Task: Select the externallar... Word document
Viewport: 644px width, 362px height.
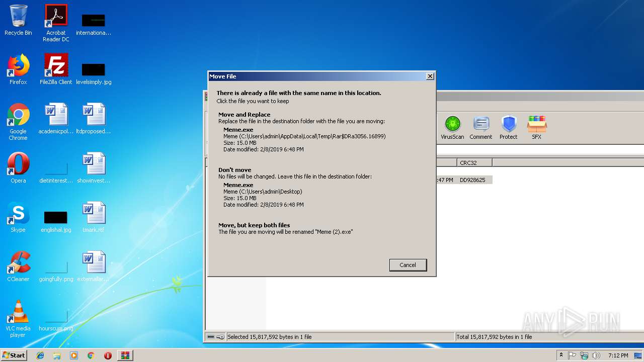Action: [94, 266]
